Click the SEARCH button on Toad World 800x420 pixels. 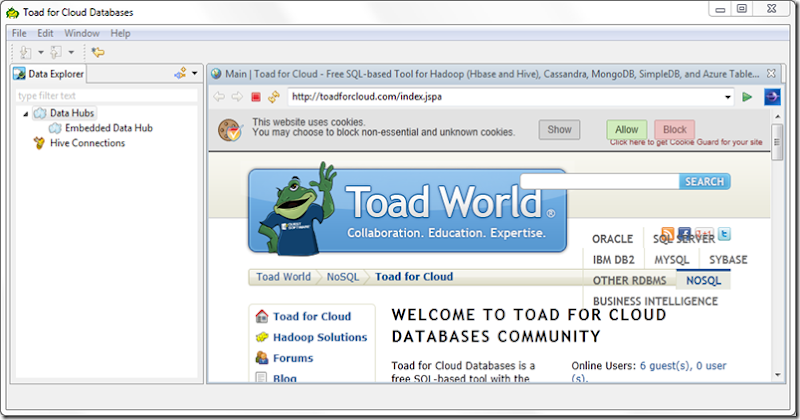(x=704, y=182)
